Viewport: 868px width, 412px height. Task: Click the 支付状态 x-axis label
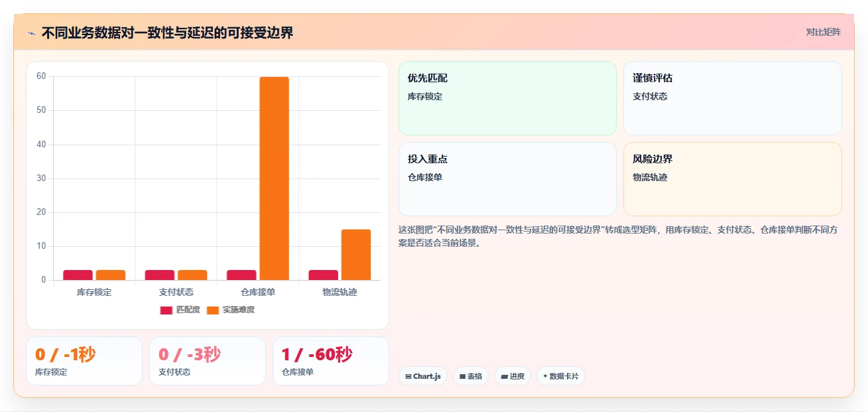click(x=176, y=292)
